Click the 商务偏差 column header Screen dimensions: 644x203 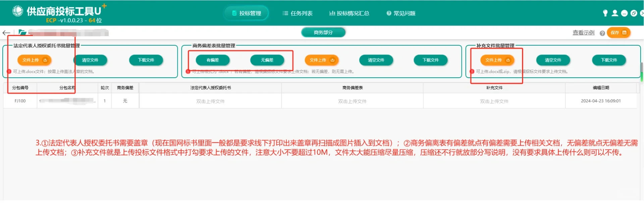[x=125, y=88]
